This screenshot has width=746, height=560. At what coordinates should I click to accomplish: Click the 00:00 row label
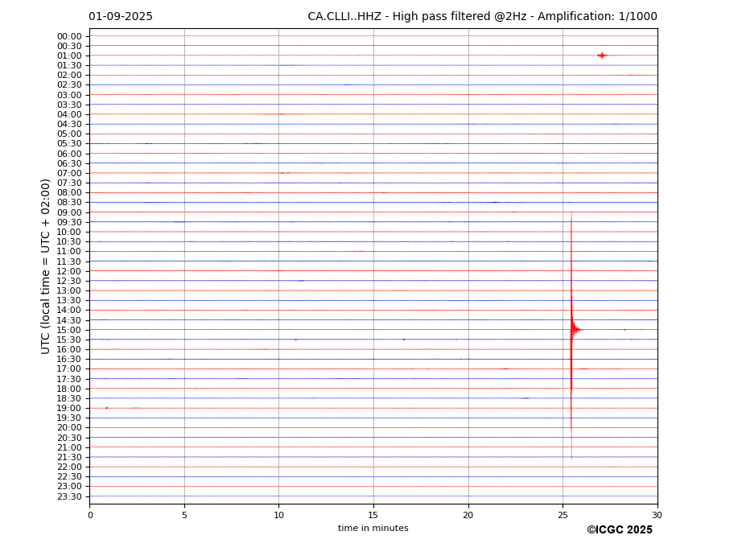point(69,37)
